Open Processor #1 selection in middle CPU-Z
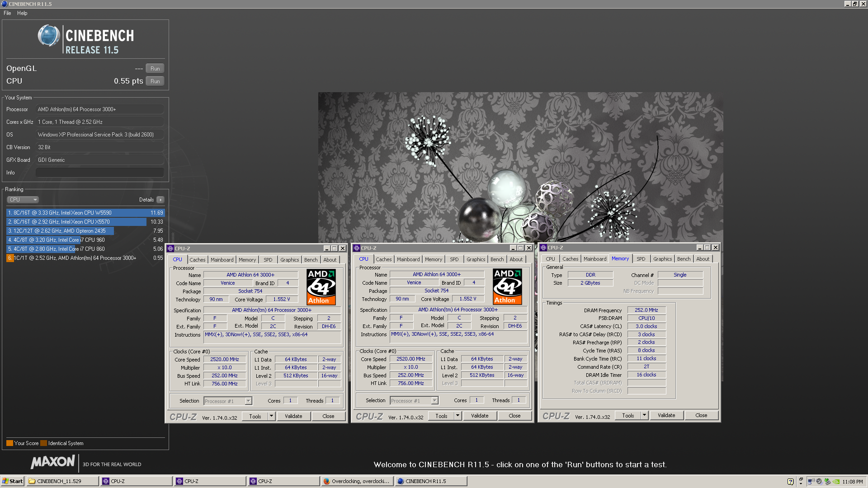Image resolution: width=868 pixels, height=488 pixels. coord(414,401)
